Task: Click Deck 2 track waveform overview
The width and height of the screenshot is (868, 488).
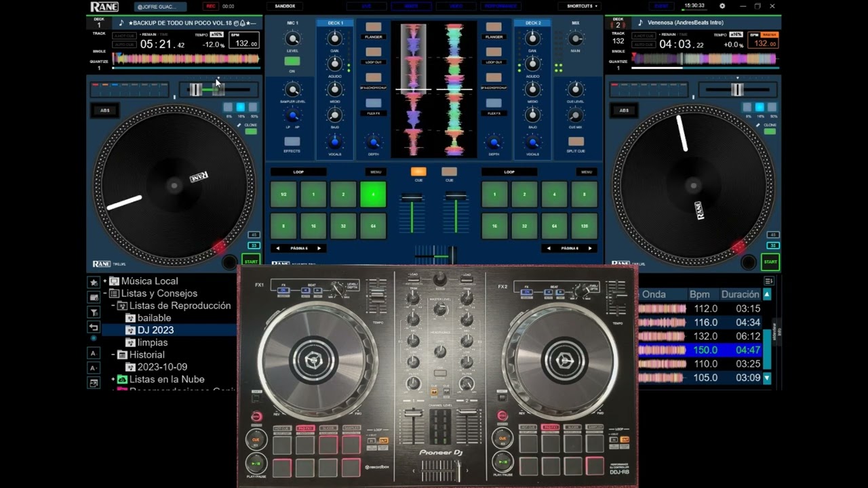Action: pos(704,59)
